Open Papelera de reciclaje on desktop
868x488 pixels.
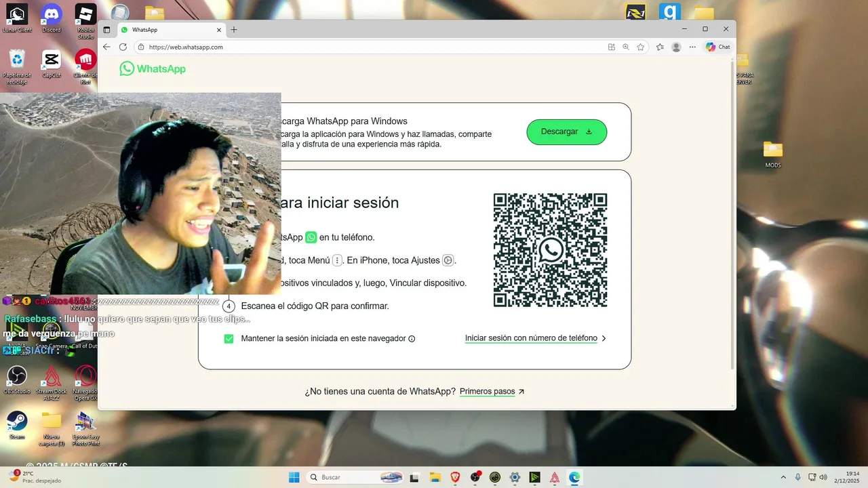click(x=17, y=67)
